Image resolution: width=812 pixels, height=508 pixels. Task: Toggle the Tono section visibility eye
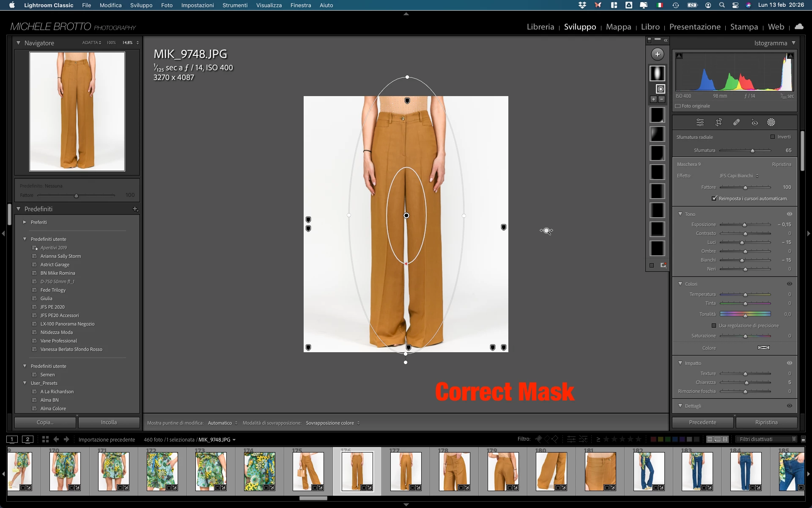pyautogui.click(x=789, y=214)
